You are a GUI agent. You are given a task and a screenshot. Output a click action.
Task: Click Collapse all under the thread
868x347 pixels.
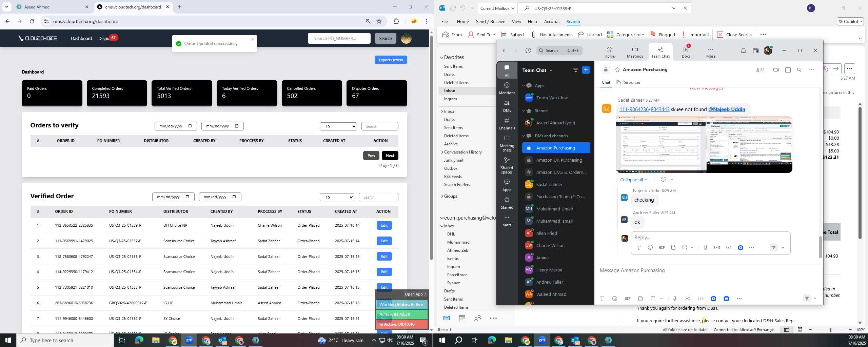[634, 180]
